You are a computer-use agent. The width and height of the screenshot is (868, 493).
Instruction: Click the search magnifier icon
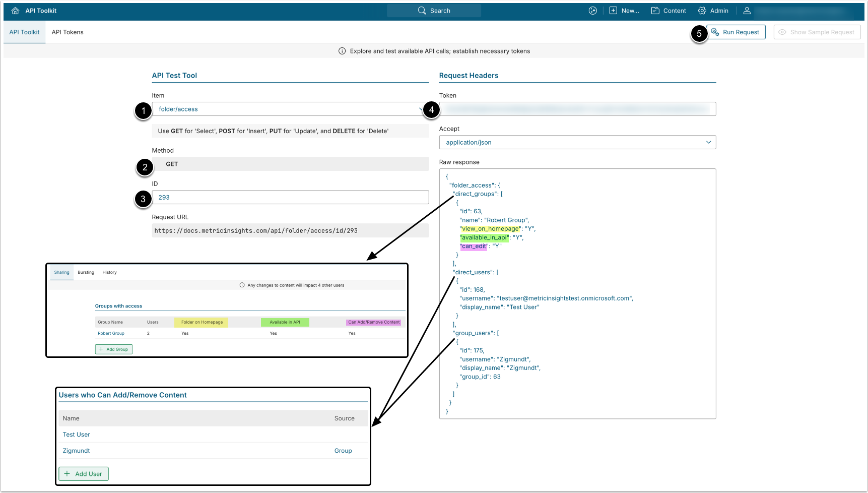(422, 11)
